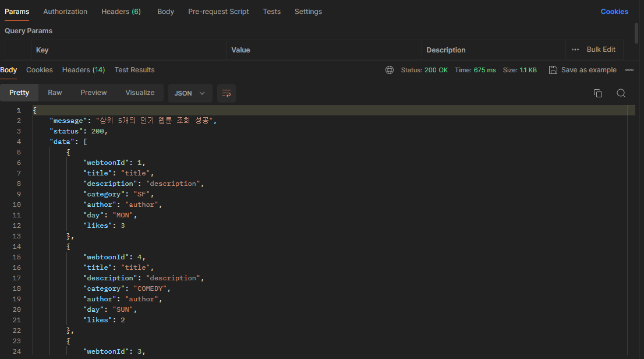Switch to Raw view mode
This screenshot has width=644, height=359.
[x=55, y=93]
